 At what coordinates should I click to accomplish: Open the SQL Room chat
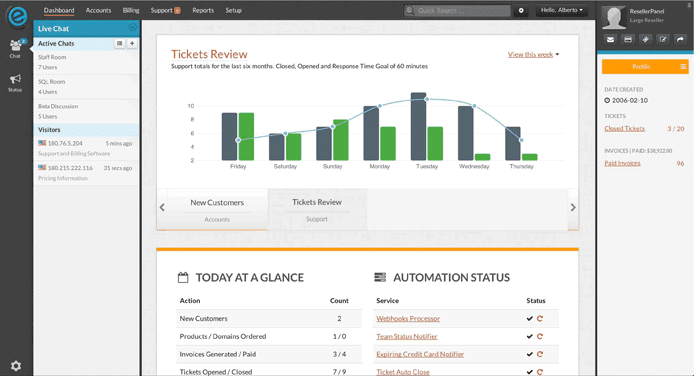pyautogui.click(x=86, y=87)
